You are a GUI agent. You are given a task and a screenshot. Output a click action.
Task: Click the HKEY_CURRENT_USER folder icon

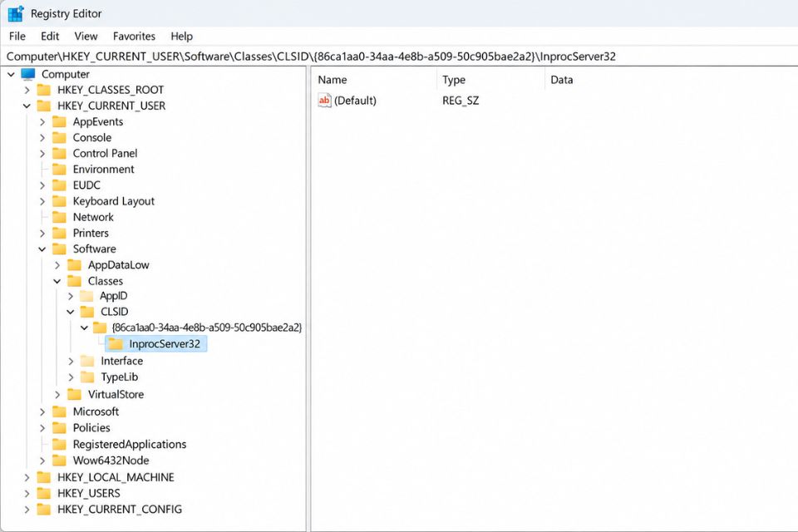click(44, 106)
